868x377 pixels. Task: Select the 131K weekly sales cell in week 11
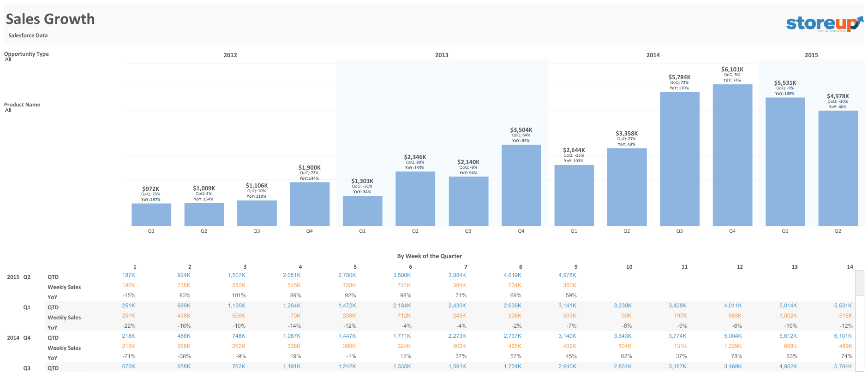click(681, 346)
